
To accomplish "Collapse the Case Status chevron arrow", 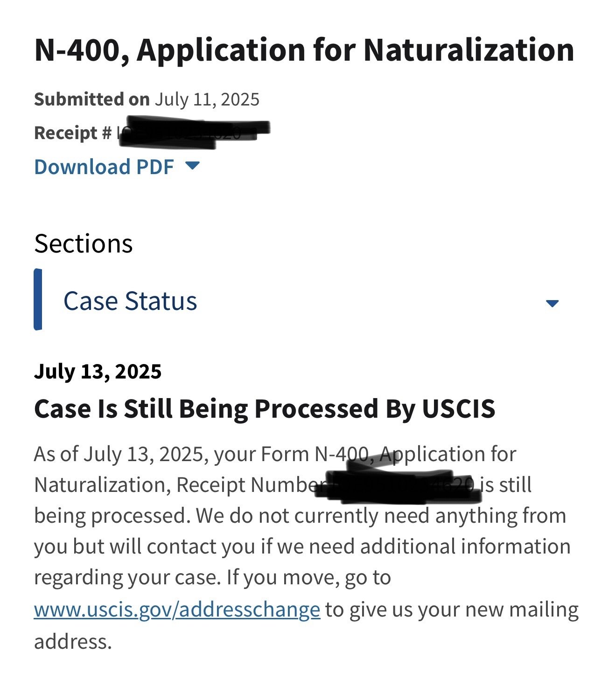I will (x=552, y=303).
